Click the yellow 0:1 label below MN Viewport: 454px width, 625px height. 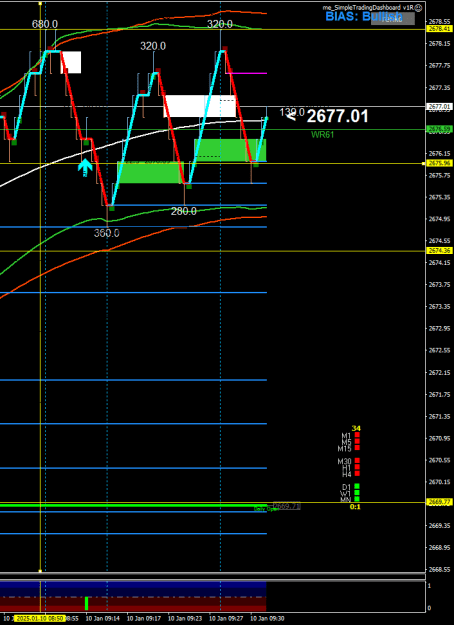[355, 507]
